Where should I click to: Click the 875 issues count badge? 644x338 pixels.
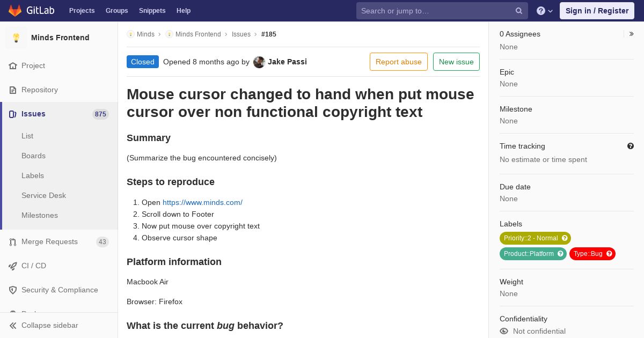click(100, 114)
